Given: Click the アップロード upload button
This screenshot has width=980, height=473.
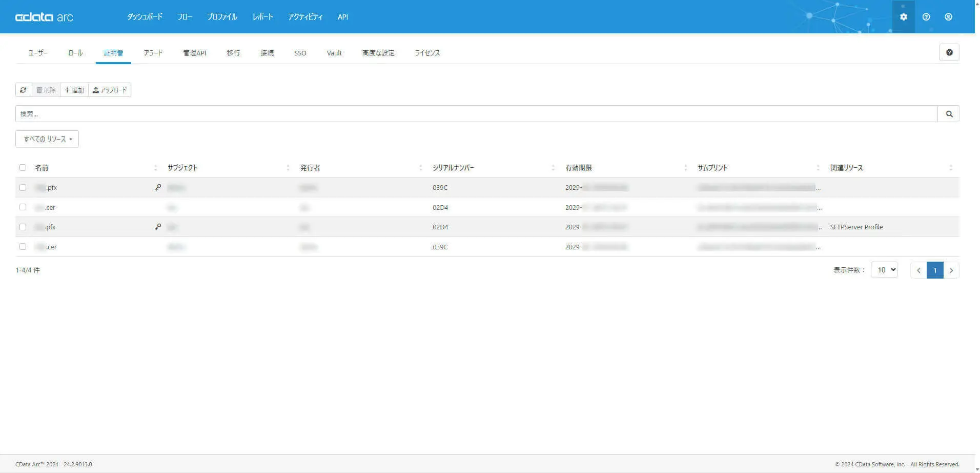Looking at the screenshot, I should (x=110, y=90).
